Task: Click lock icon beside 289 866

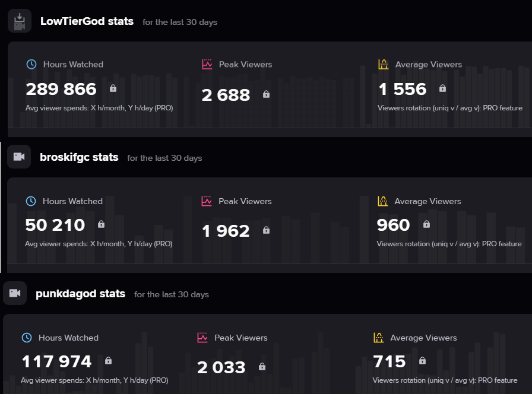Action: (x=113, y=88)
